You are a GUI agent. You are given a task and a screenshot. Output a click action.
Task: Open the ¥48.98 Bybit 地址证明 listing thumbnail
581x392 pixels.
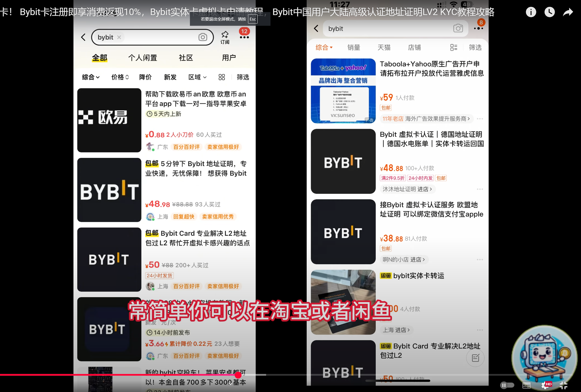pos(109,190)
